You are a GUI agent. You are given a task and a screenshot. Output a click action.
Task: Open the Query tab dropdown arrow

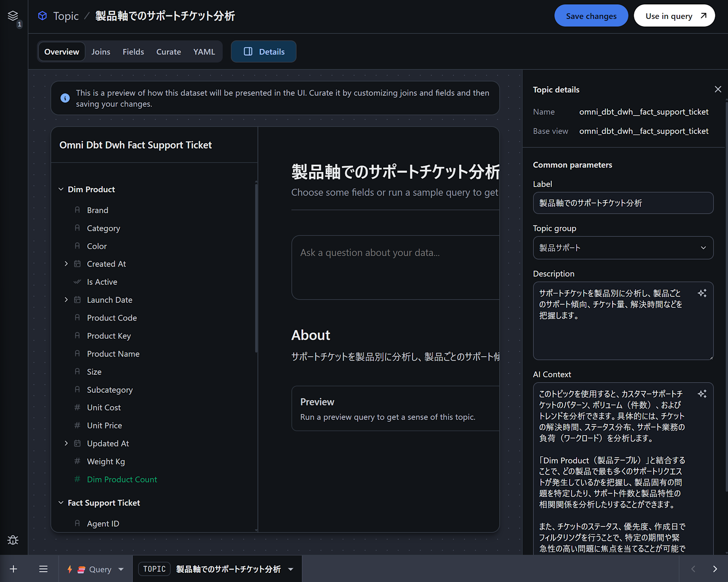click(x=121, y=569)
